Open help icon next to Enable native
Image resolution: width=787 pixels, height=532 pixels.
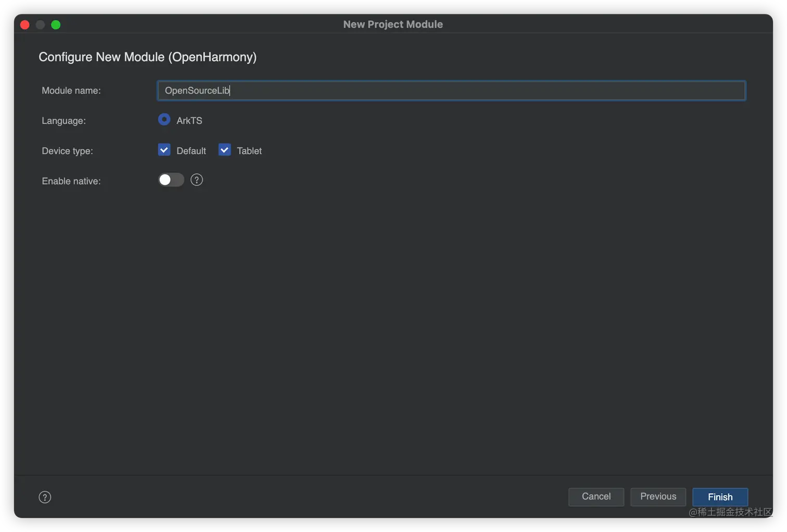coord(197,180)
